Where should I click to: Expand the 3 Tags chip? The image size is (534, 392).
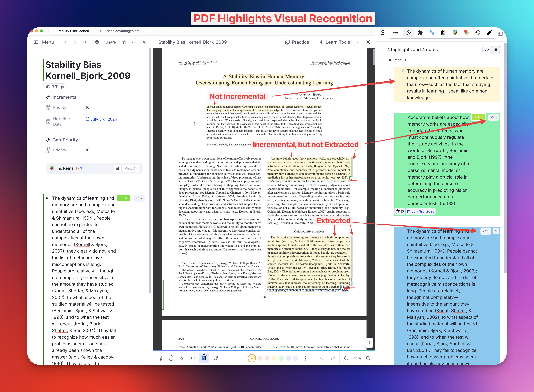[x=55, y=87]
